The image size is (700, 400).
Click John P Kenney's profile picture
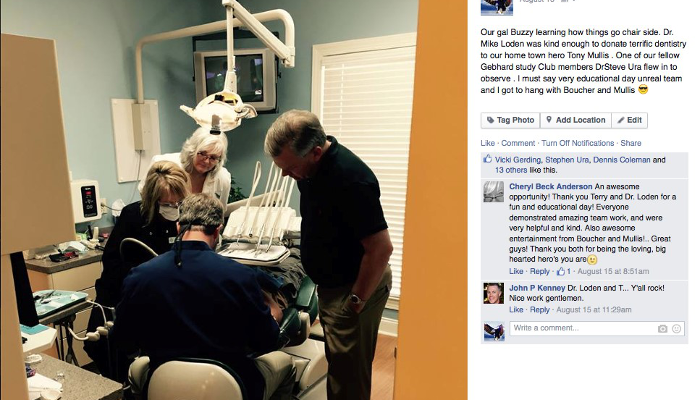pyautogui.click(x=493, y=293)
